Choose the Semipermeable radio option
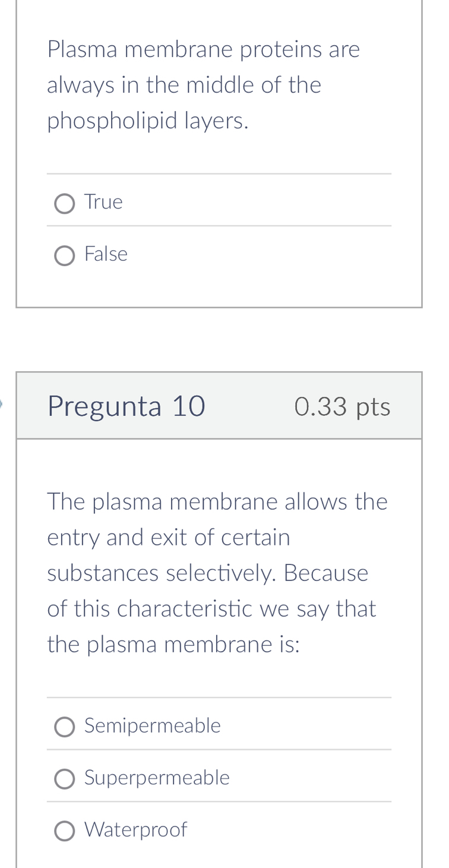This screenshot has width=449, height=868. 64,727
